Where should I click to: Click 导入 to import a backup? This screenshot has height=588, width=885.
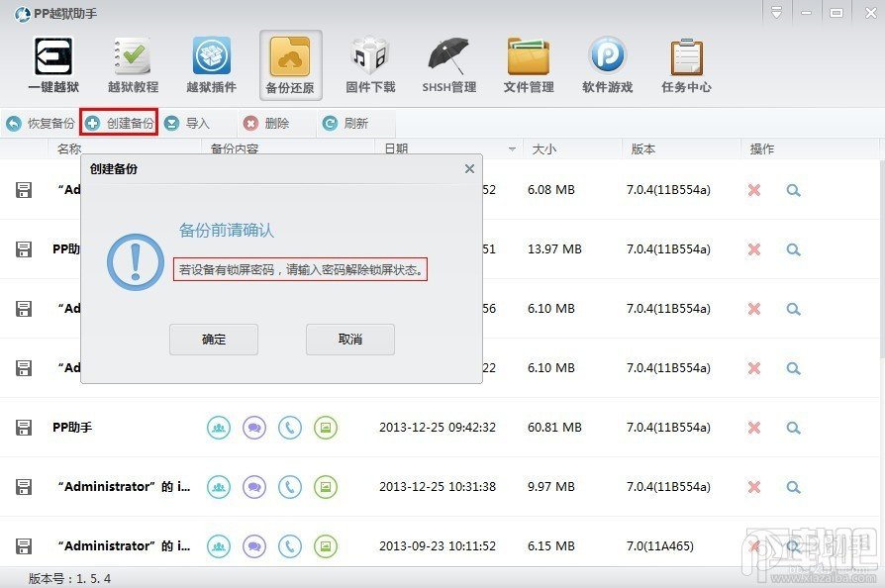(188, 123)
